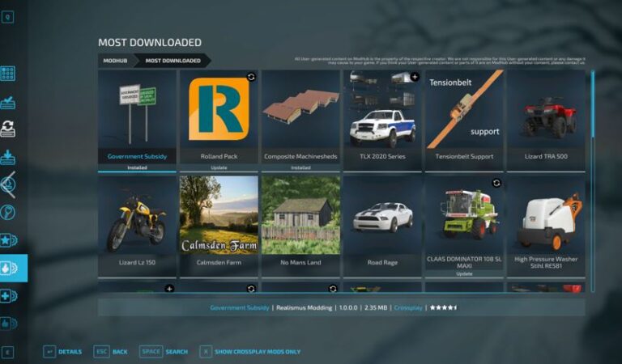Click the Details button
Image resolution: width=622 pixels, height=364 pixels.
(x=62, y=352)
